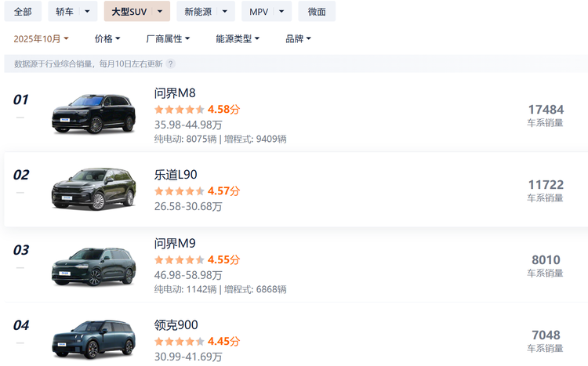
Task: Click the 领克900 star rating
Action: [180, 342]
